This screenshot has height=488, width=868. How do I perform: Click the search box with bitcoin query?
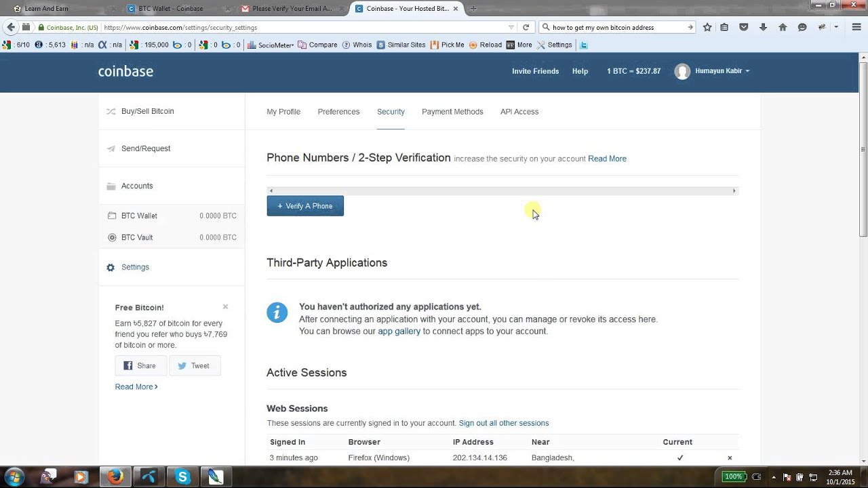[617, 28]
